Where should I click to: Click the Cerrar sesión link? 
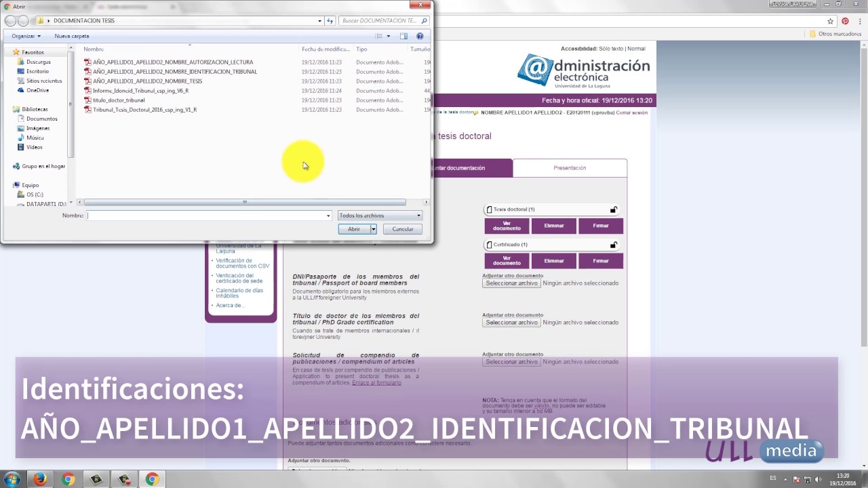[631, 113]
